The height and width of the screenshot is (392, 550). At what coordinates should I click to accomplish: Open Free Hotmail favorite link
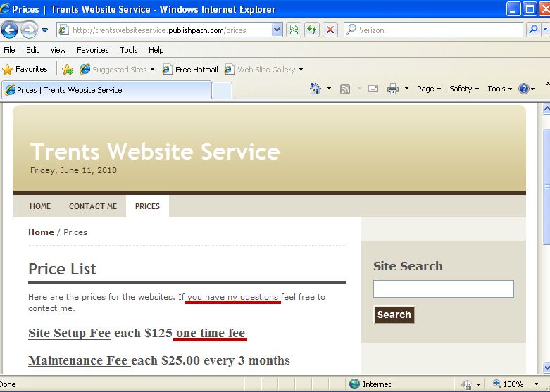coord(190,70)
